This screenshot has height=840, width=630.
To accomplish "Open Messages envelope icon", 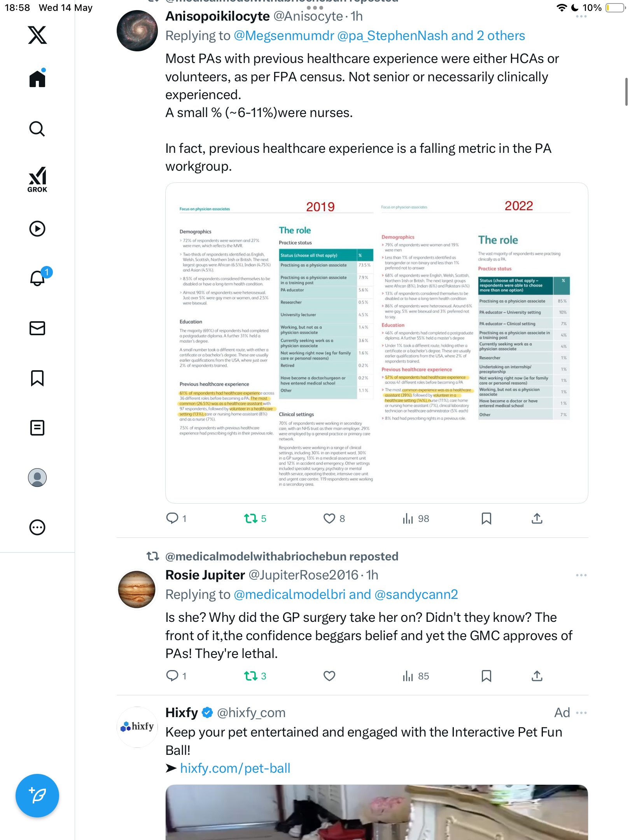I will click(x=37, y=328).
